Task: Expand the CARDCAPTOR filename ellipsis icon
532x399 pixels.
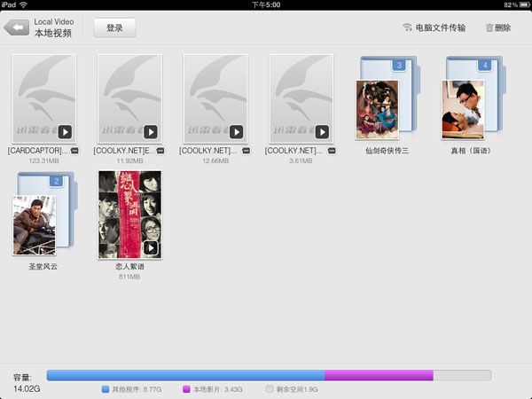Action: pos(75,152)
